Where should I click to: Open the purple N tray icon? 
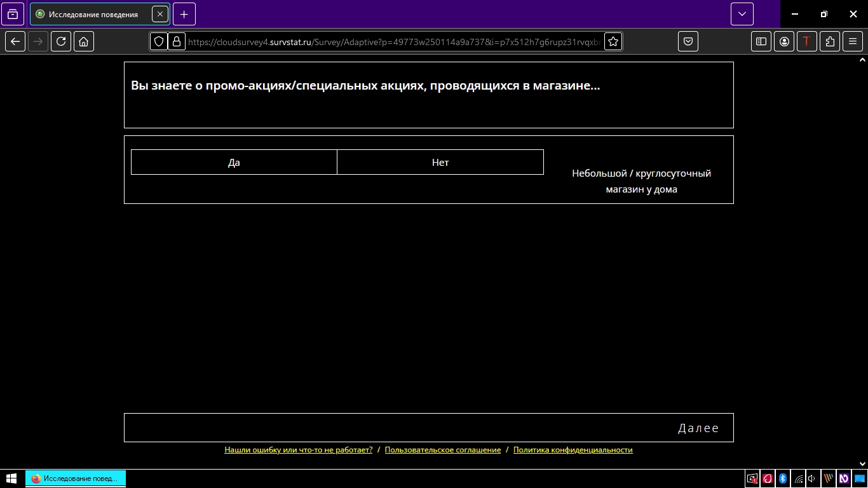[844, 478]
